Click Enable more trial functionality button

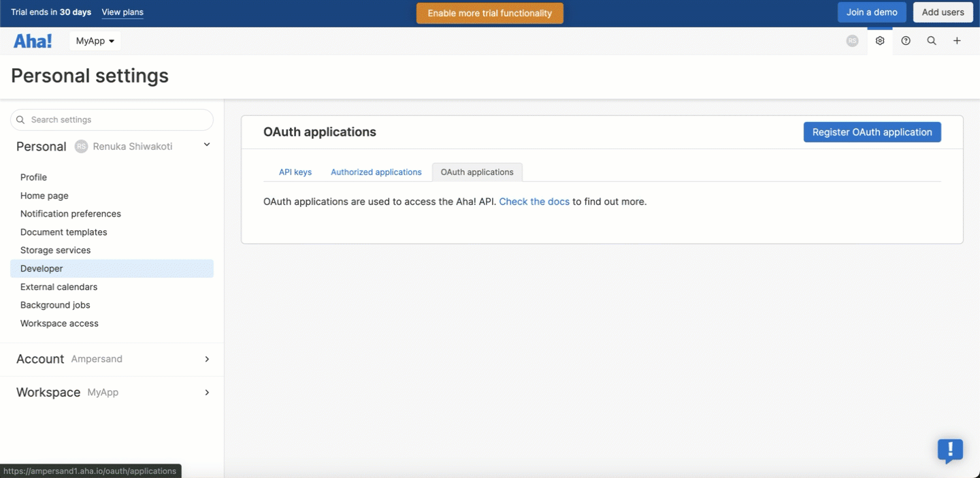coord(490,13)
